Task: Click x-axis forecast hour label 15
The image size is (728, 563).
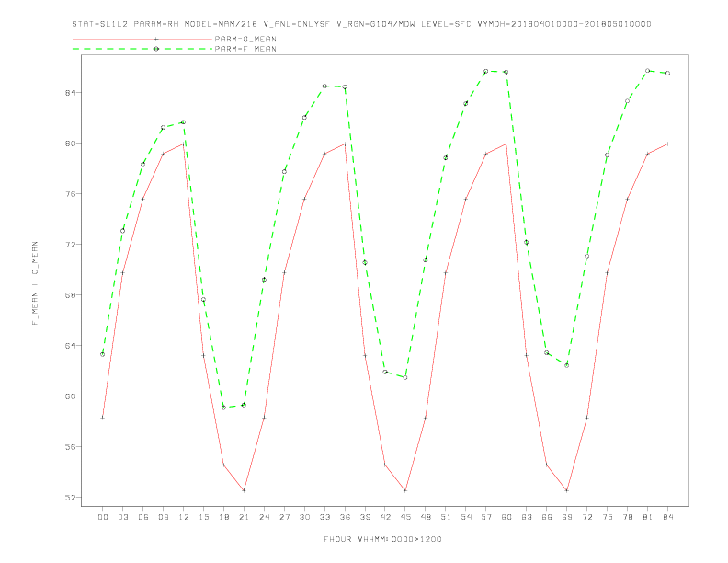Action: pos(203,517)
